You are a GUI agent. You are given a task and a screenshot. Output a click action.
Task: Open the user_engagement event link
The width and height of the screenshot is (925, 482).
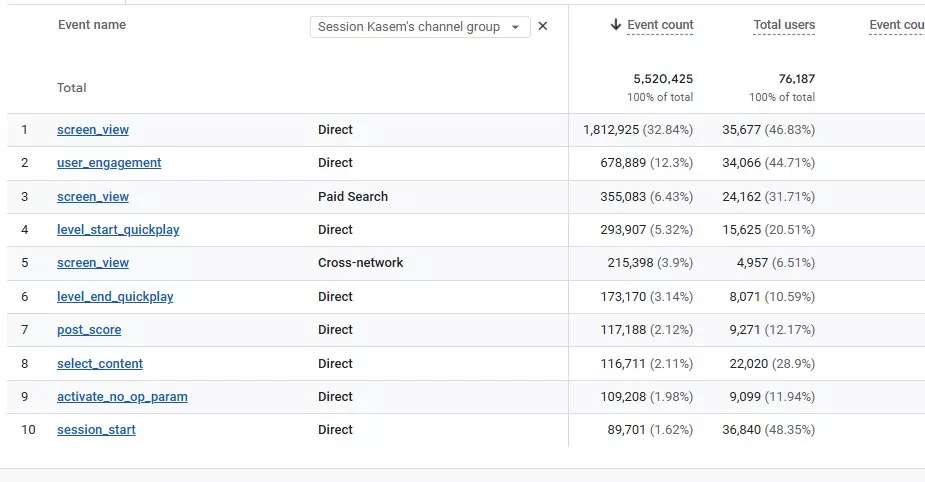pos(109,163)
